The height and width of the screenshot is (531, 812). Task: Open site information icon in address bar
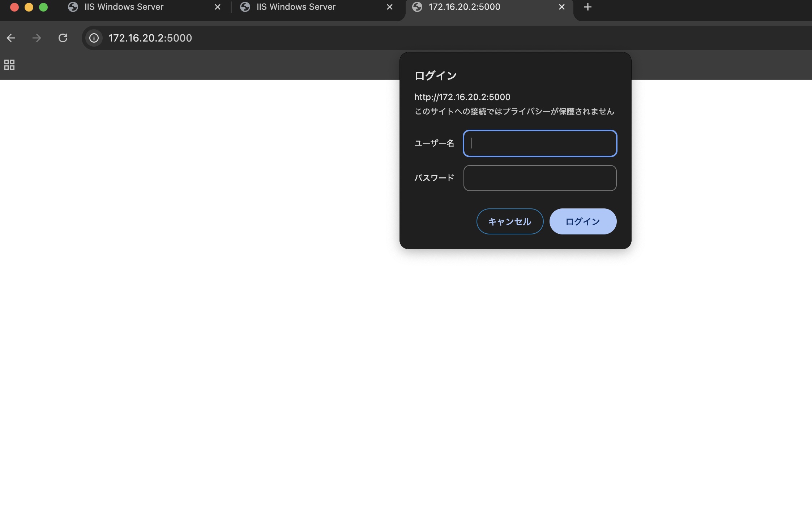pyautogui.click(x=94, y=38)
